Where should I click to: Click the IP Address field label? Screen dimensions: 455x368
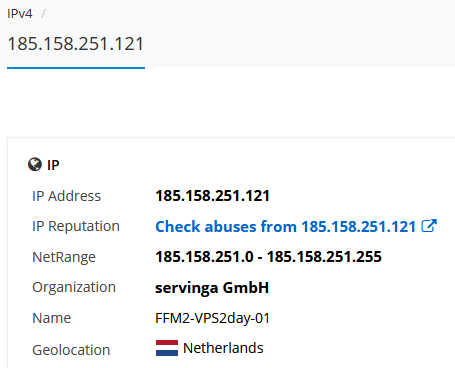[x=66, y=196]
